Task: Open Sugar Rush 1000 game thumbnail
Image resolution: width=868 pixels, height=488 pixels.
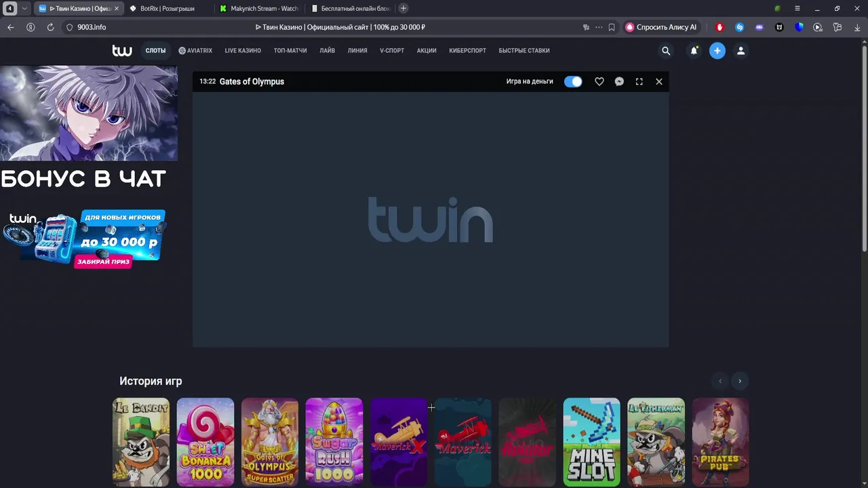Action: (334, 442)
